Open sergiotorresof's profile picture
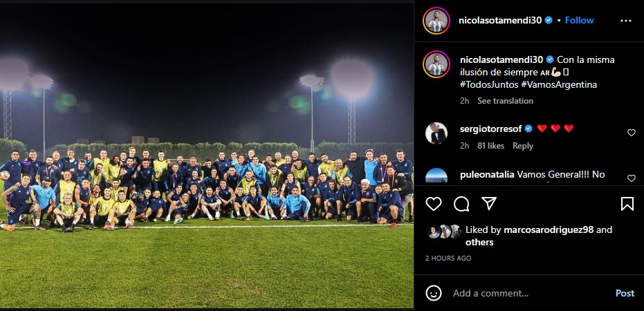Screen dimensions: 644x311 pos(436,133)
